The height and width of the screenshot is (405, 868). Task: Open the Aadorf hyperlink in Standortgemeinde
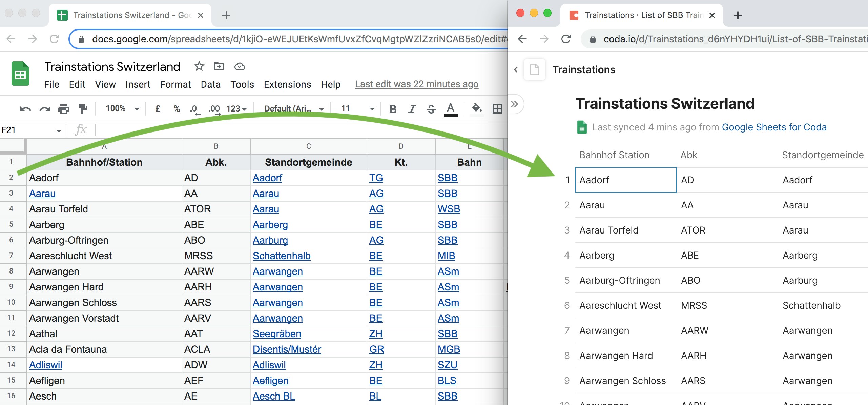(267, 178)
